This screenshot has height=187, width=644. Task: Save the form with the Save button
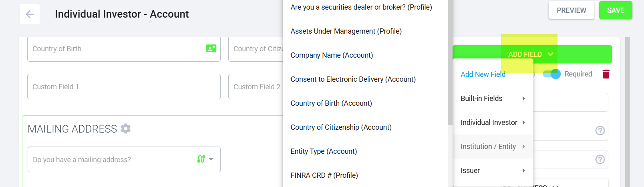(616, 10)
